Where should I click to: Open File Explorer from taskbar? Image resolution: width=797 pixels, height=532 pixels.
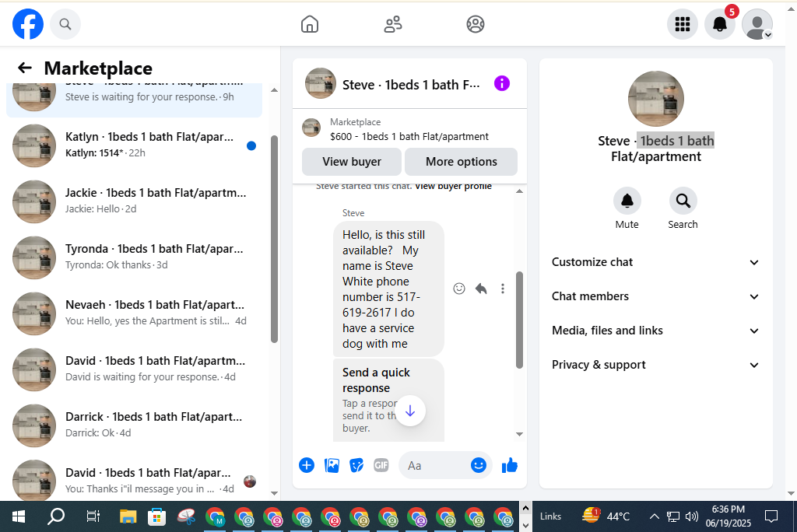tap(128, 516)
